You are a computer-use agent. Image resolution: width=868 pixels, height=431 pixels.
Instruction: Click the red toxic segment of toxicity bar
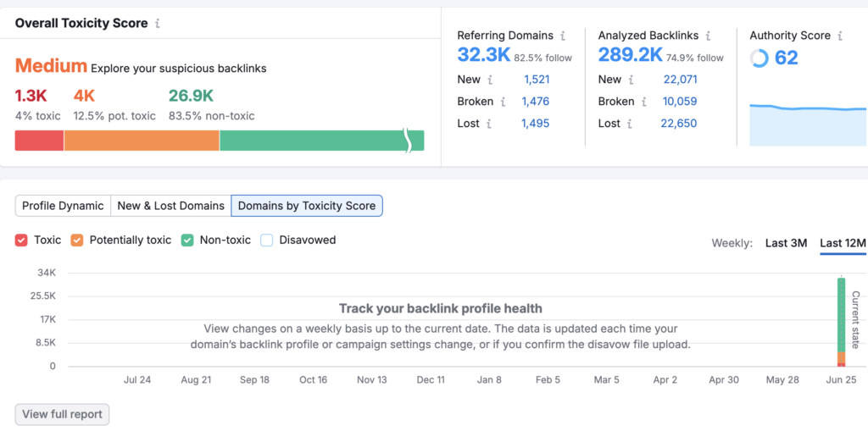pos(39,141)
